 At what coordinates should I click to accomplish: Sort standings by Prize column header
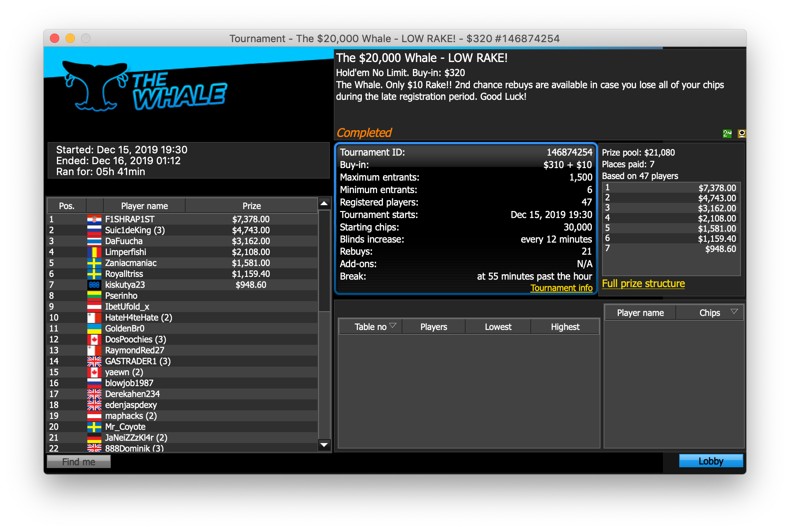click(252, 206)
